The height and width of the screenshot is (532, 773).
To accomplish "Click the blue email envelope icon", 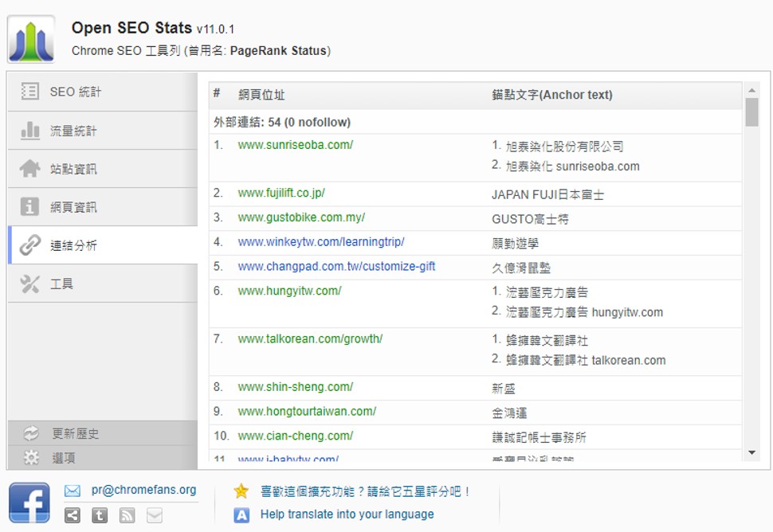I will [x=72, y=491].
